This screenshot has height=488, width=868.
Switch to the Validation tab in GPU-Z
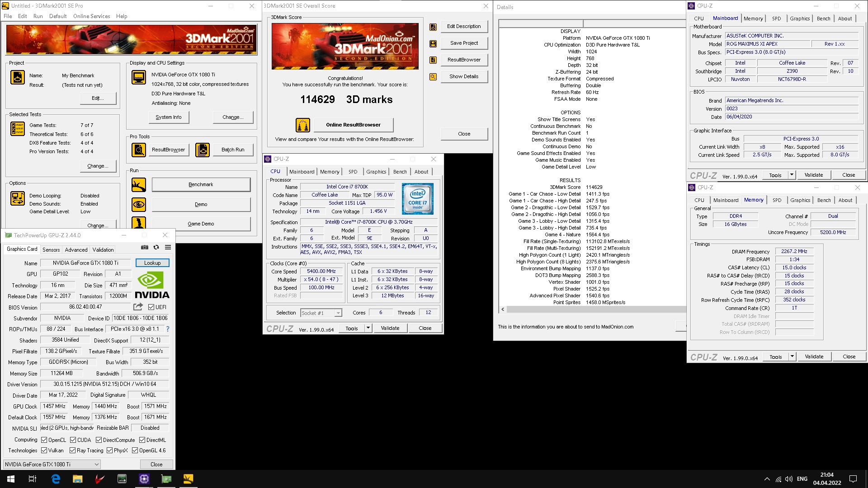click(103, 249)
